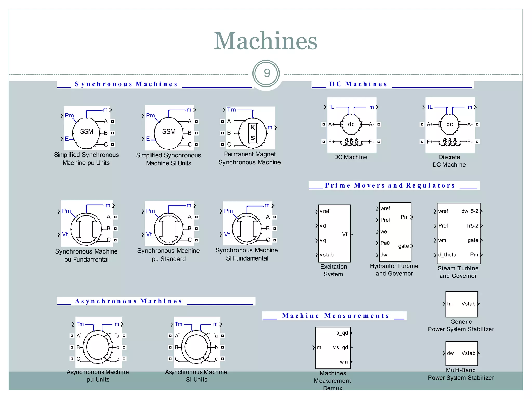The height and width of the screenshot is (399, 532).
Task: Click the Hydraulic Turbine and Governor block
Action: click(x=395, y=232)
